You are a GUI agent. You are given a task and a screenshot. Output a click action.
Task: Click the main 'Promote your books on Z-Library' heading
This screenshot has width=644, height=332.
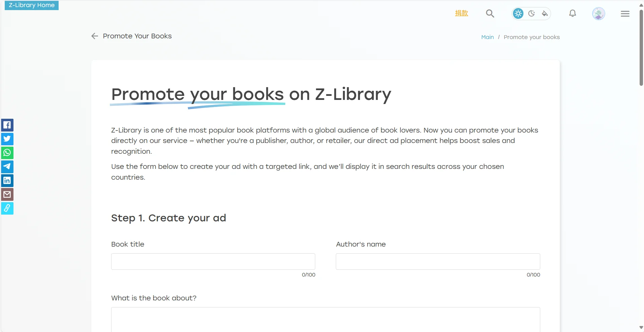pyautogui.click(x=251, y=95)
